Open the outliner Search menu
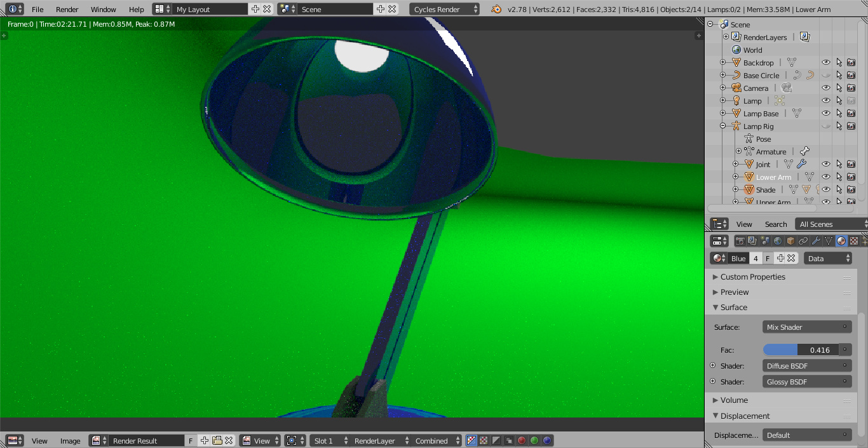This screenshot has height=448, width=868. 776,224
